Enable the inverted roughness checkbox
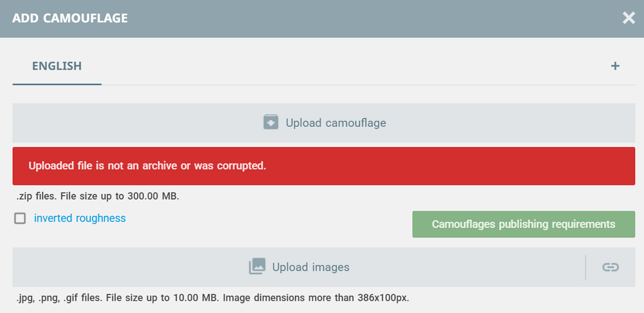Image resolution: width=644 pixels, height=313 pixels. 20,218
